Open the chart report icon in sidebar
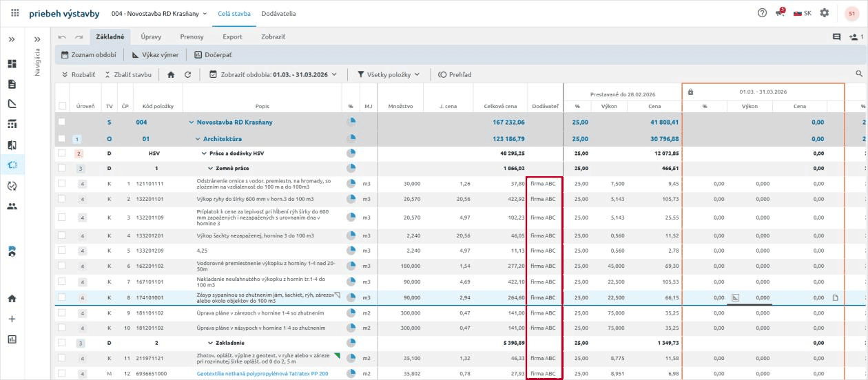Viewport: 868px width, 380px height. (x=12, y=339)
